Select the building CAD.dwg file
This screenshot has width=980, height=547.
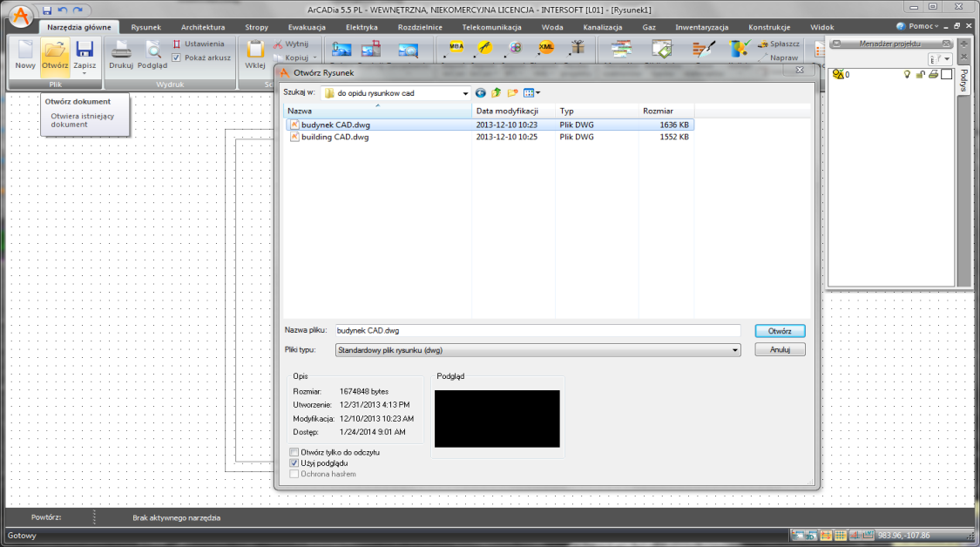point(490,137)
